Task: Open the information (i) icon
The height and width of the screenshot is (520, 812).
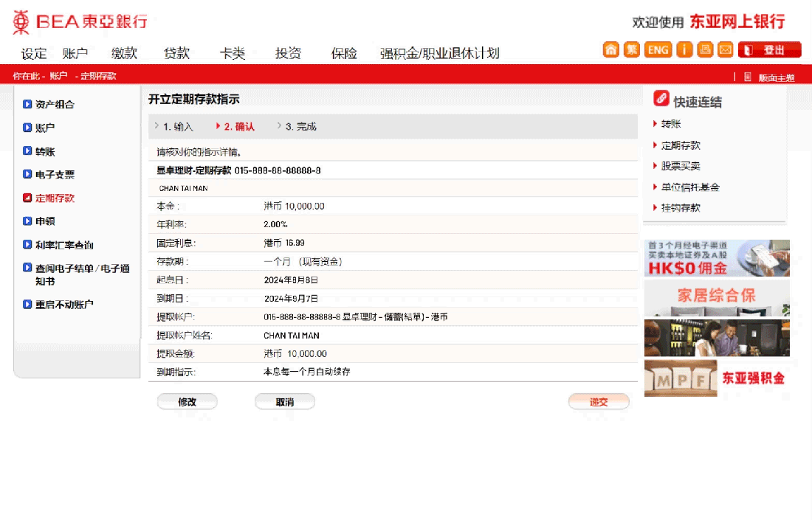Action: pyautogui.click(x=684, y=49)
